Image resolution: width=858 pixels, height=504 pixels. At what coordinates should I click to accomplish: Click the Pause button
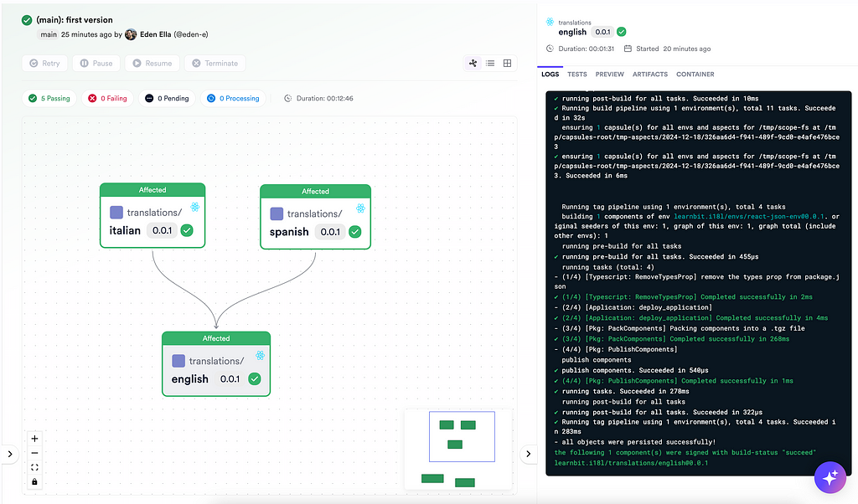(x=96, y=64)
